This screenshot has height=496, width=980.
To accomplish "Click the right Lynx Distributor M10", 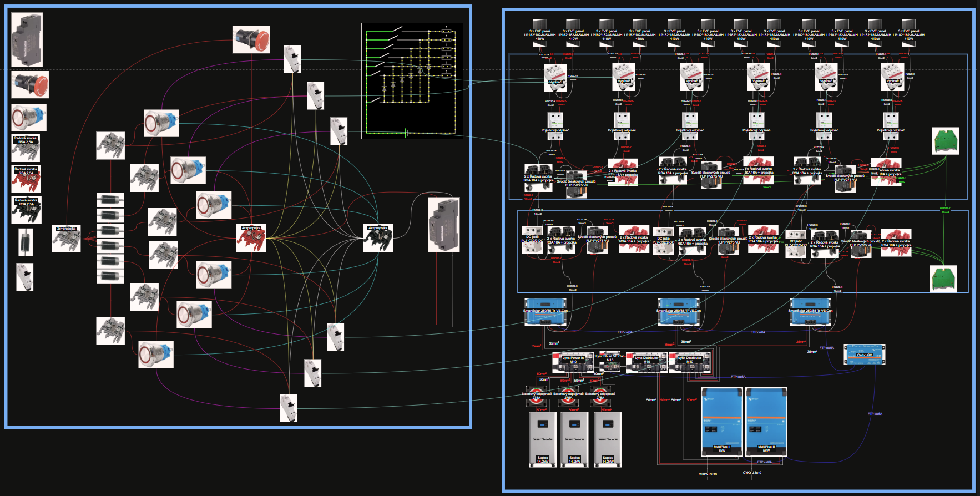I will coord(690,362).
